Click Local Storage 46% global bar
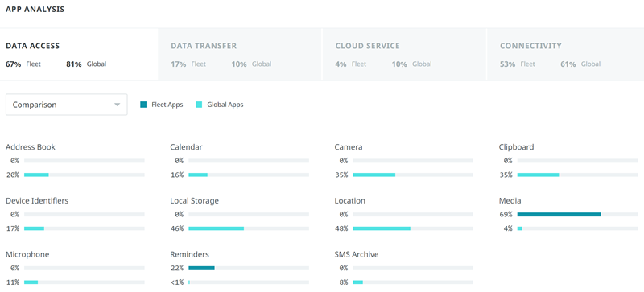The width and height of the screenshot is (644, 292). [216, 228]
